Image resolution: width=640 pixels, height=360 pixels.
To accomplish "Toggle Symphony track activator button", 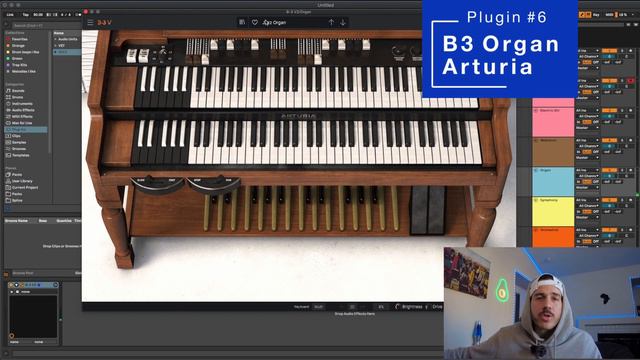I will (609, 200).
